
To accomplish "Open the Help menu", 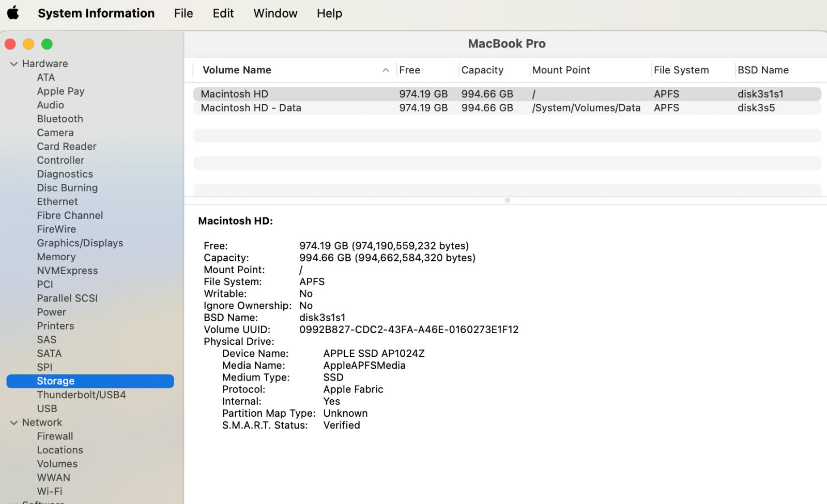I will point(329,13).
